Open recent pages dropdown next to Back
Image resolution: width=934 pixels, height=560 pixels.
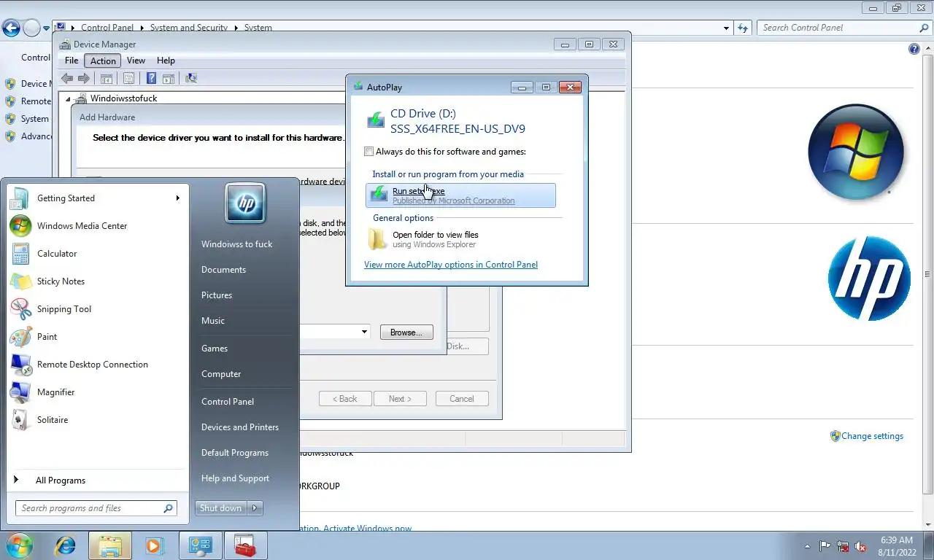pos(47,28)
